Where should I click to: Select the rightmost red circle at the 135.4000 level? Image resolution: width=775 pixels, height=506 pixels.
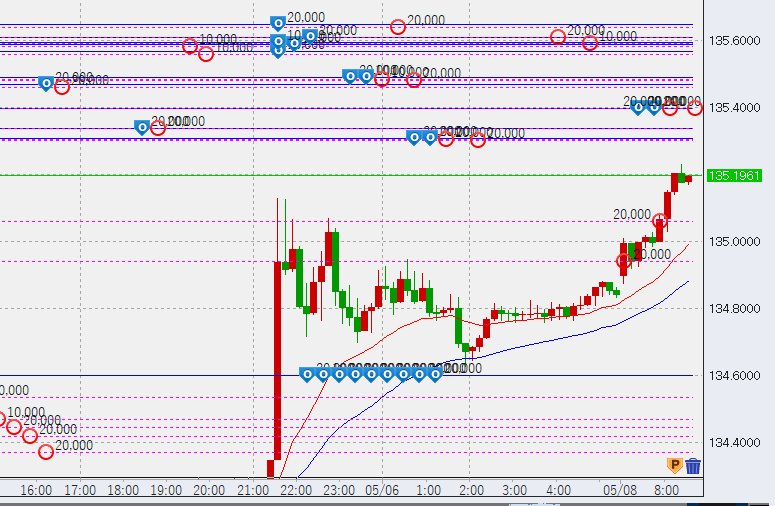[x=694, y=107]
